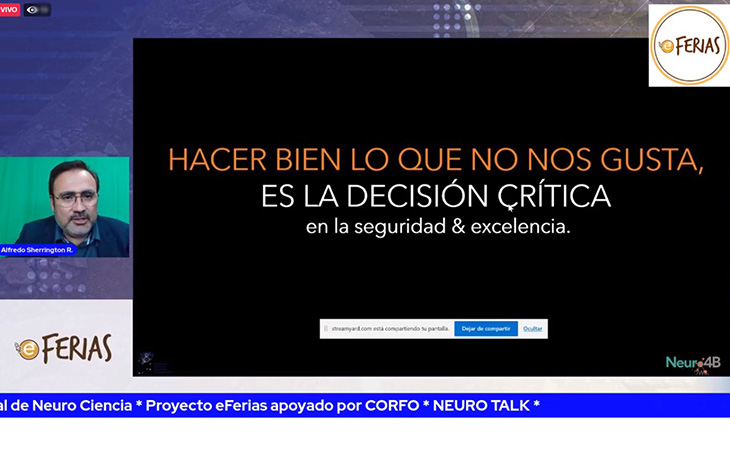
Task: Click the orange headline 'HACER BIEN LO QUE NO NOS GUSTA'
Action: [x=435, y=159]
